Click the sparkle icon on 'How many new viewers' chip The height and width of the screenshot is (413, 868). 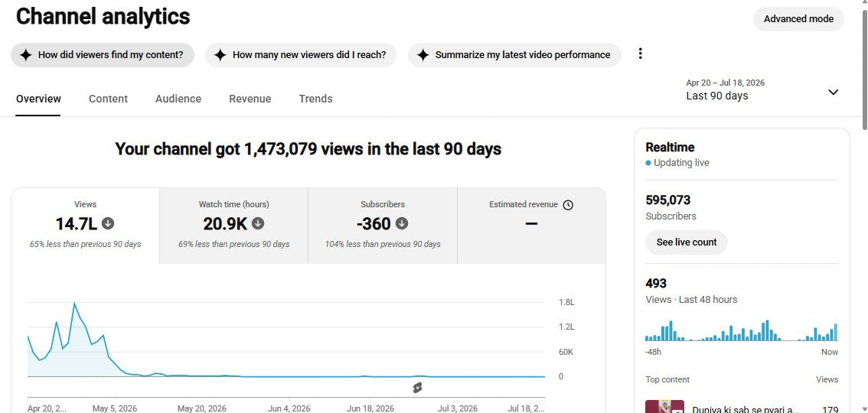(220, 55)
